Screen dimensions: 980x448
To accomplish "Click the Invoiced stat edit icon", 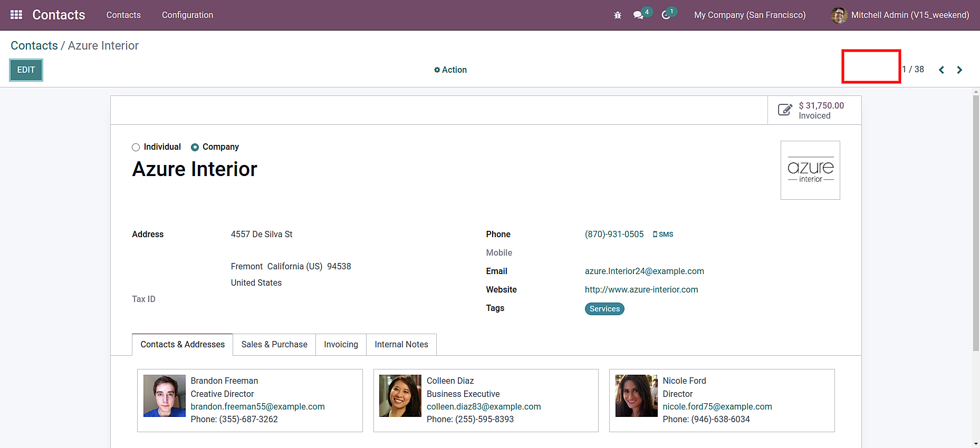I will (x=785, y=110).
